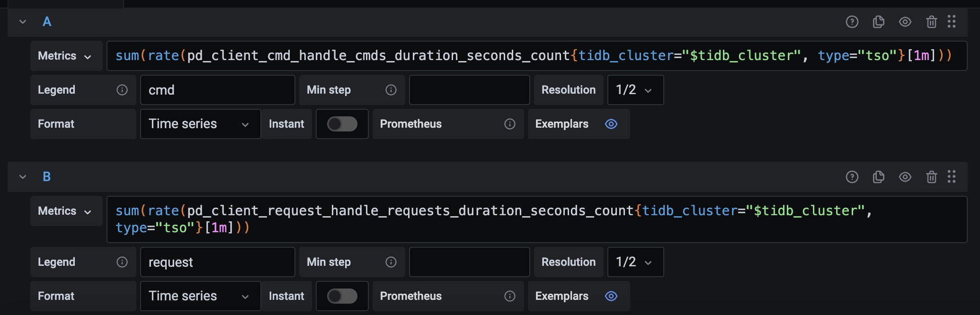
Task: Click Legend info icon in query A
Action: 122,90
